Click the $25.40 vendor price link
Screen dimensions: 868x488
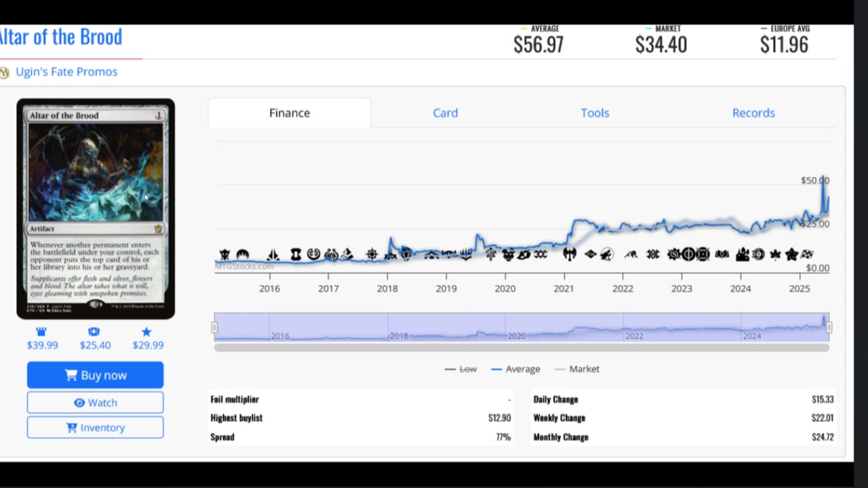pyautogui.click(x=95, y=345)
